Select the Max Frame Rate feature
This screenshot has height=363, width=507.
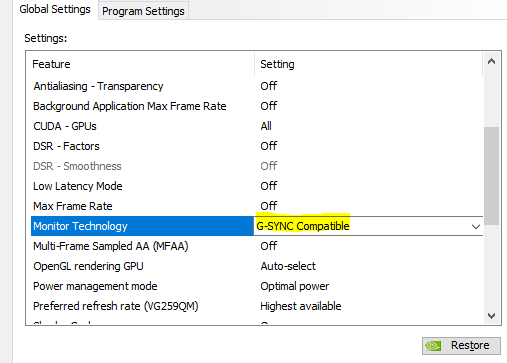tap(73, 206)
